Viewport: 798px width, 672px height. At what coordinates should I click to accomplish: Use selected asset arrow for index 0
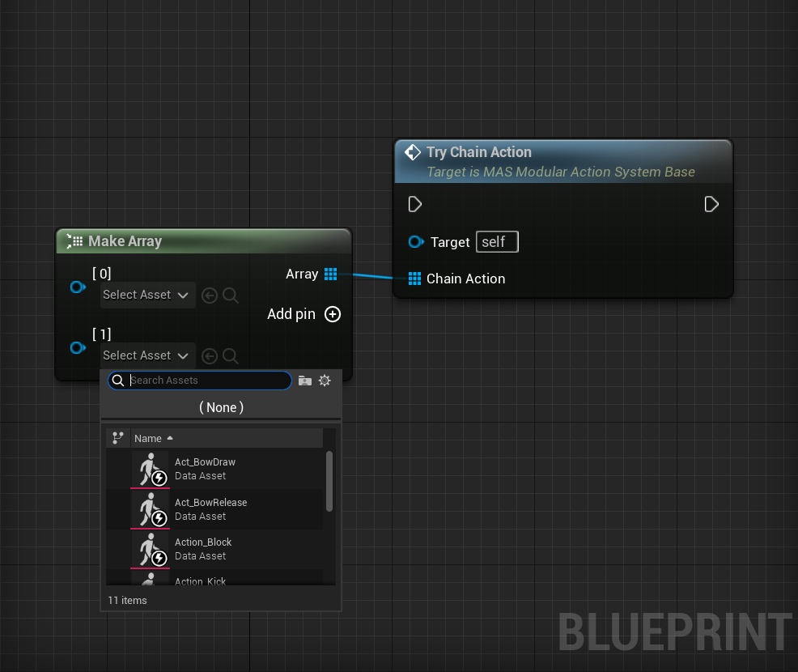[x=210, y=296]
